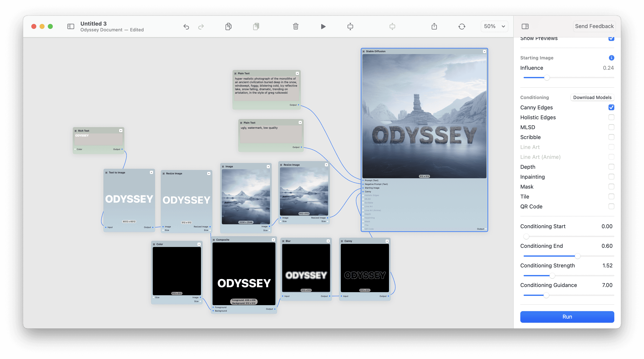This screenshot has width=644, height=359.
Task: Enable the Tile checkbox
Action: coord(611,196)
